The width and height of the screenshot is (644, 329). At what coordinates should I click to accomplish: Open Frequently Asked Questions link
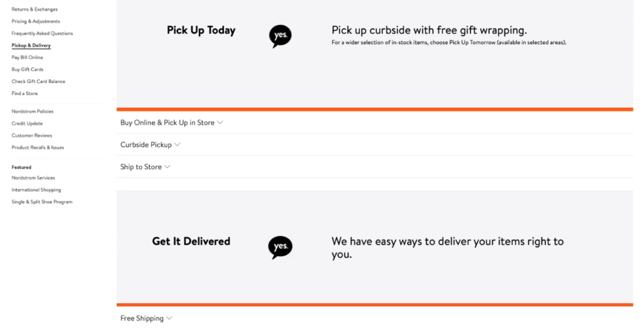[42, 33]
